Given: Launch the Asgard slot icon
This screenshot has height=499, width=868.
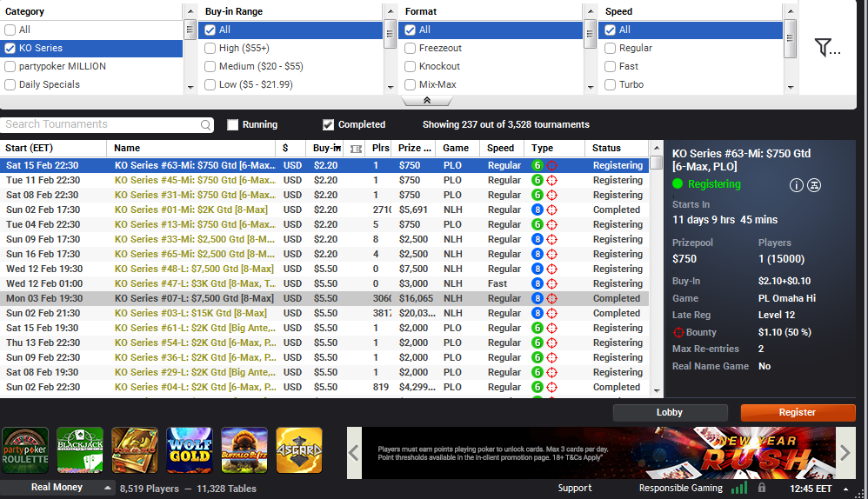Looking at the screenshot, I should [299, 450].
